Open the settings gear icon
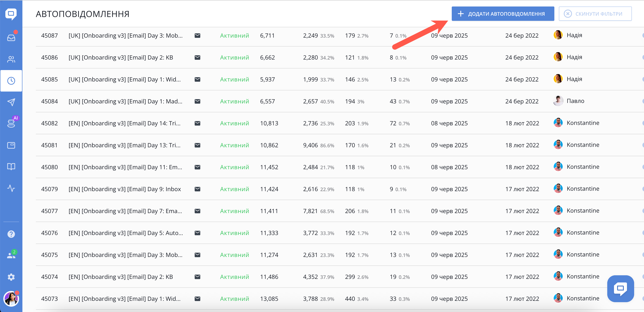The height and width of the screenshot is (312, 644). tap(11, 277)
